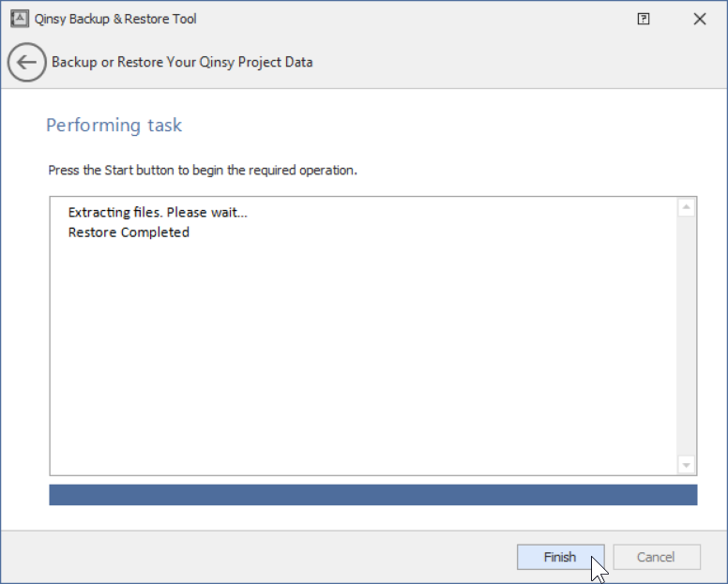Open the help question mark button

pos(644,19)
